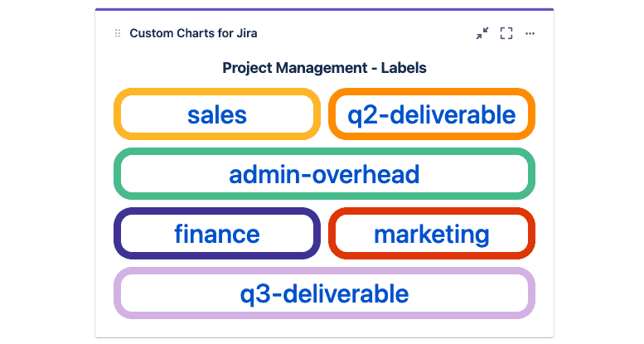This screenshot has width=644, height=344.
Task: Enter full screen for the gadget
Action: point(506,33)
